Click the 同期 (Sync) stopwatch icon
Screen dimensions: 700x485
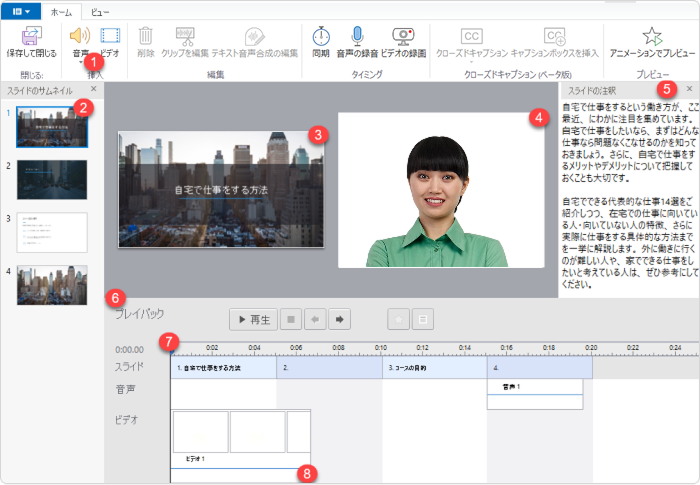(x=320, y=36)
